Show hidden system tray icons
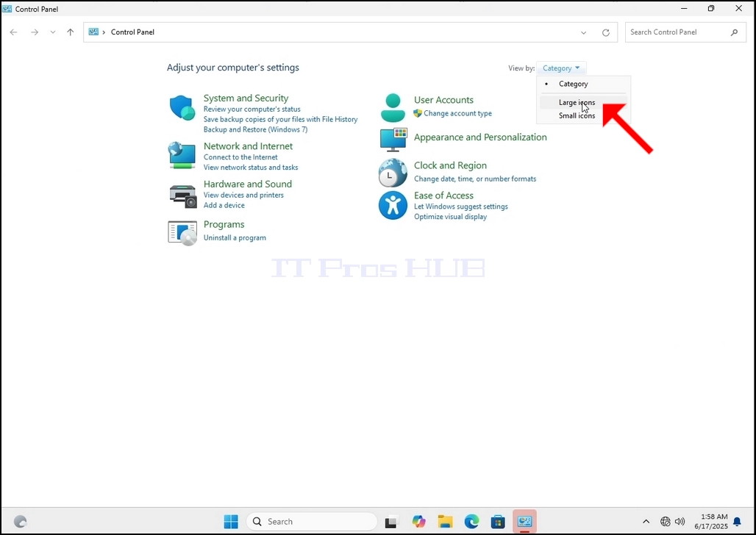Image resolution: width=756 pixels, height=535 pixels. pyautogui.click(x=646, y=522)
